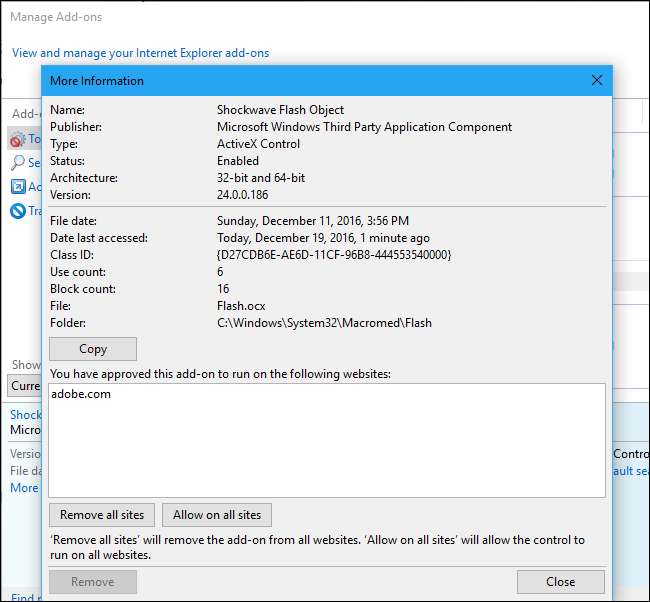This screenshot has height=602, width=650.
Task: Click the folder path C:\Windows\System32\Macromed\Flash
Action: click(324, 323)
